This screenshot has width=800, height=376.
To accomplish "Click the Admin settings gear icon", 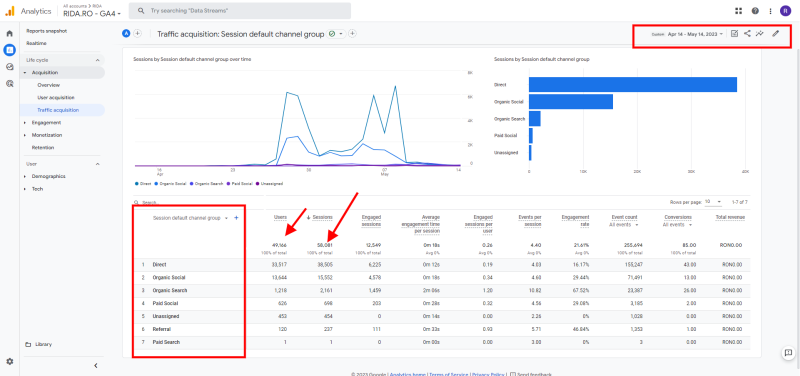I will click(x=9, y=361).
